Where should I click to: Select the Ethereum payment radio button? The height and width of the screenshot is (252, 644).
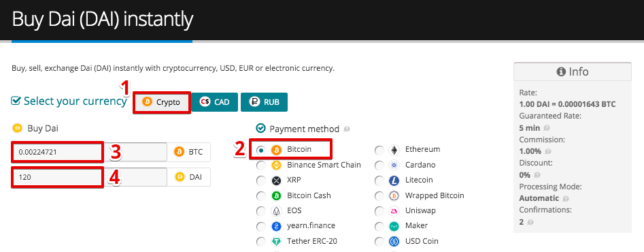(379, 151)
